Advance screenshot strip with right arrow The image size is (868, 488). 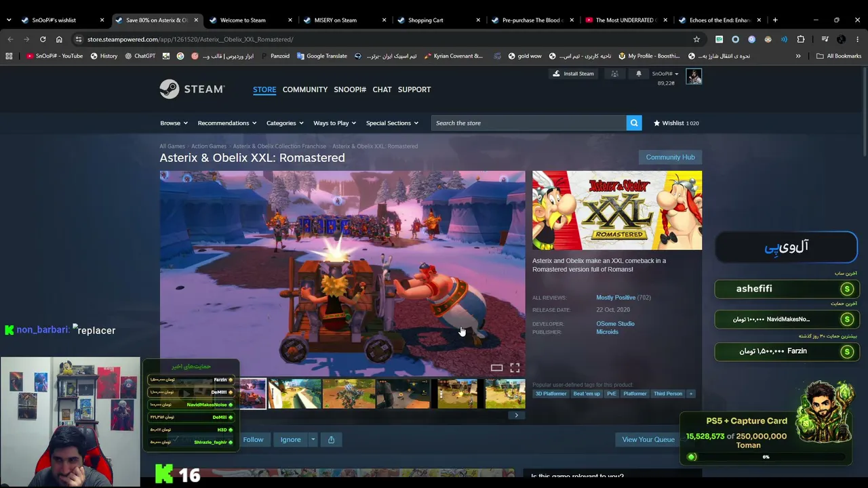point(516,415)
